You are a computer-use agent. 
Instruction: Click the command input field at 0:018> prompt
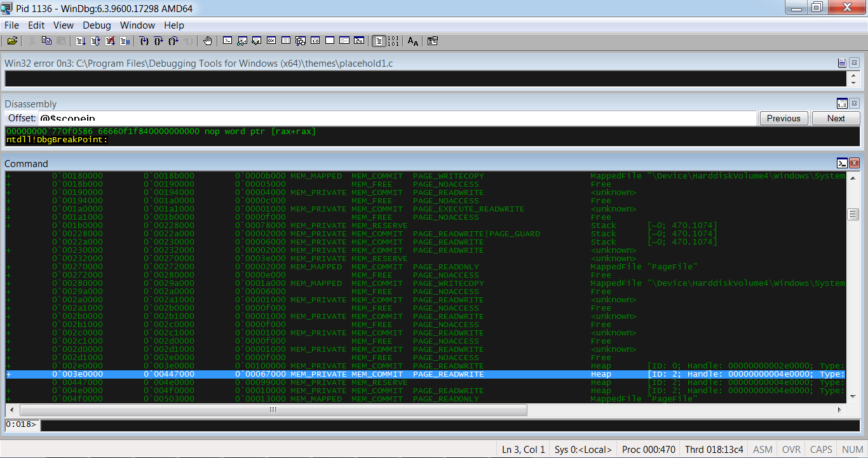pyautogui.click(x=445, y=424)
